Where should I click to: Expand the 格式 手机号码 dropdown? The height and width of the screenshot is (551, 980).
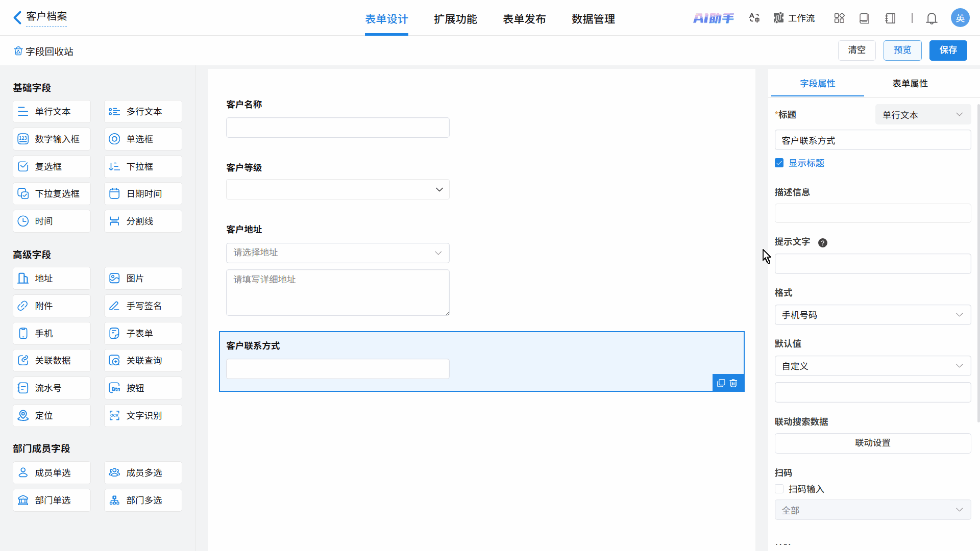(872, 315)
